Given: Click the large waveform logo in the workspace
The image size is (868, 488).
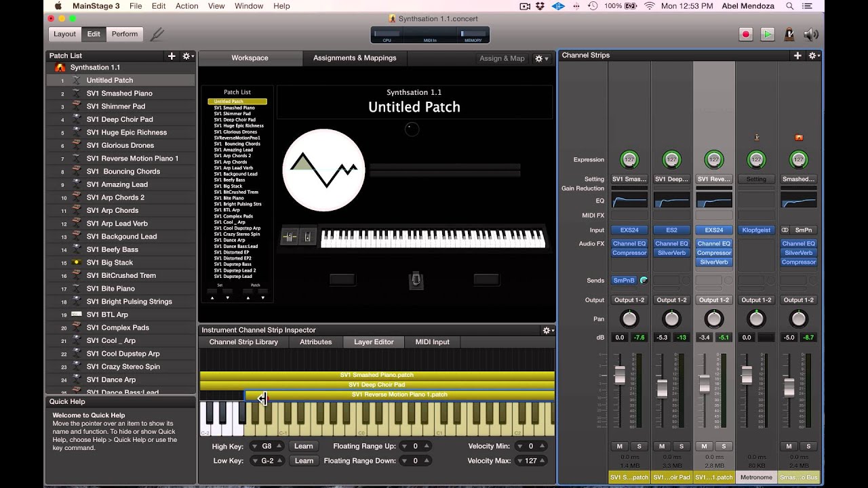Looking at the screenshot, I should 323,170.
